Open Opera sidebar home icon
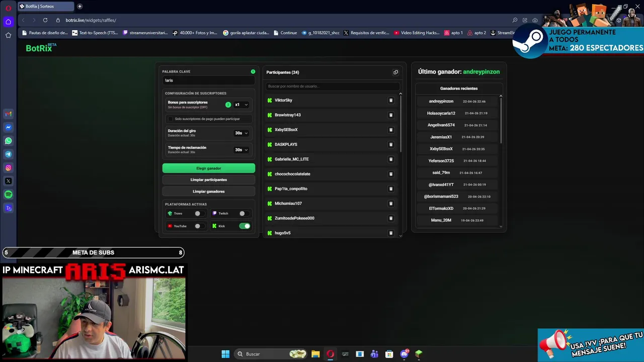This screenshot has height=362, width=644. (x=9, y=22)
